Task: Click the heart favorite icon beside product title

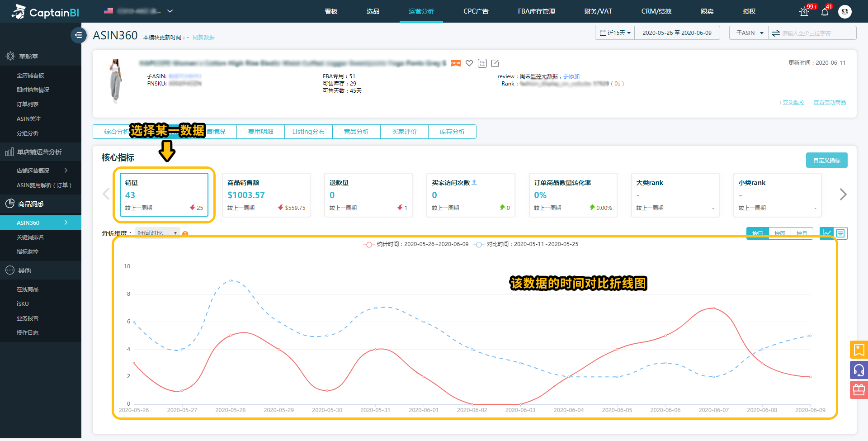Action: (x=469, y=63)
